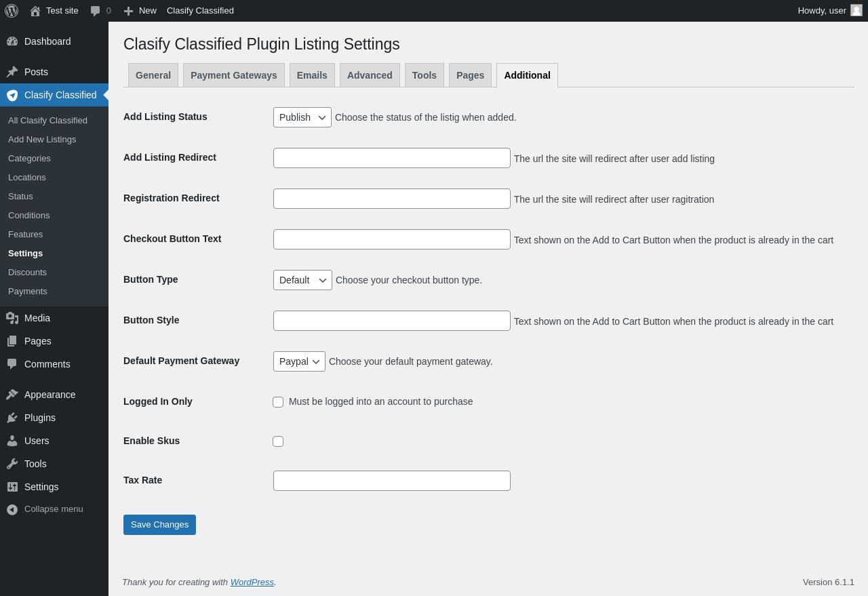Click the Plugins plug icon
This screenshot has height=596, width=868.
pyautogui.click(x=12, y=418)
